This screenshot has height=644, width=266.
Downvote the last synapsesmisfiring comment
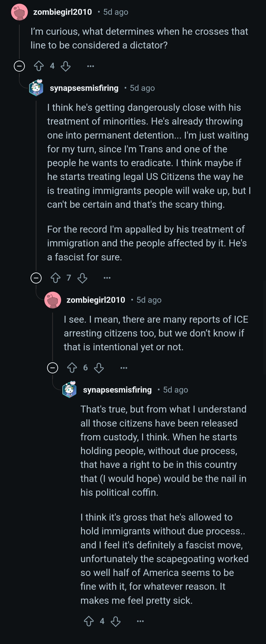[116, 621]
